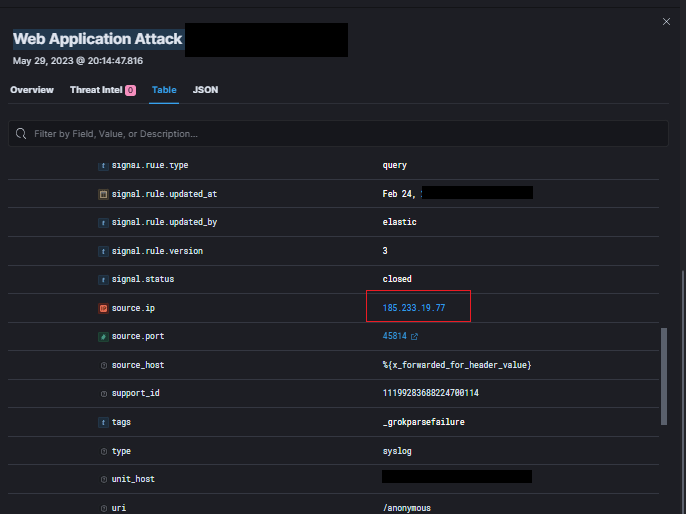Viewport: 686px width, 514px height.
Task: Click the search magnifier icon in filter box
Action: [21, 133]
